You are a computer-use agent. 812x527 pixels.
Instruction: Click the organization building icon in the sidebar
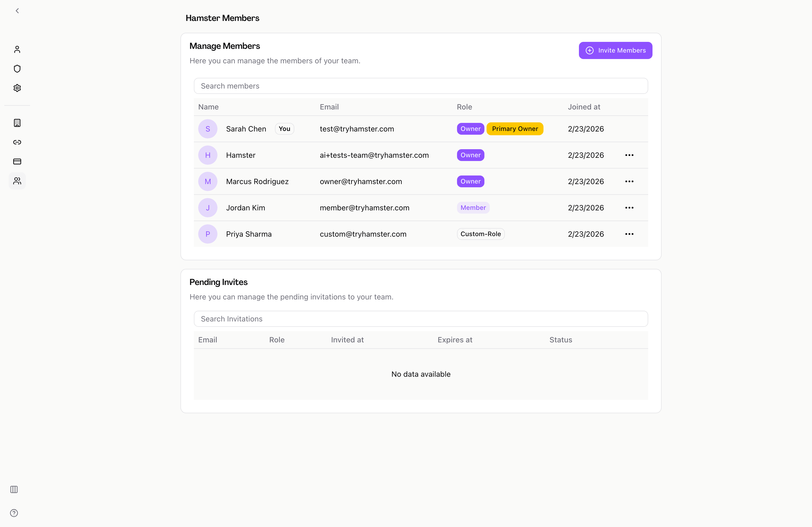tap(17, 123)
